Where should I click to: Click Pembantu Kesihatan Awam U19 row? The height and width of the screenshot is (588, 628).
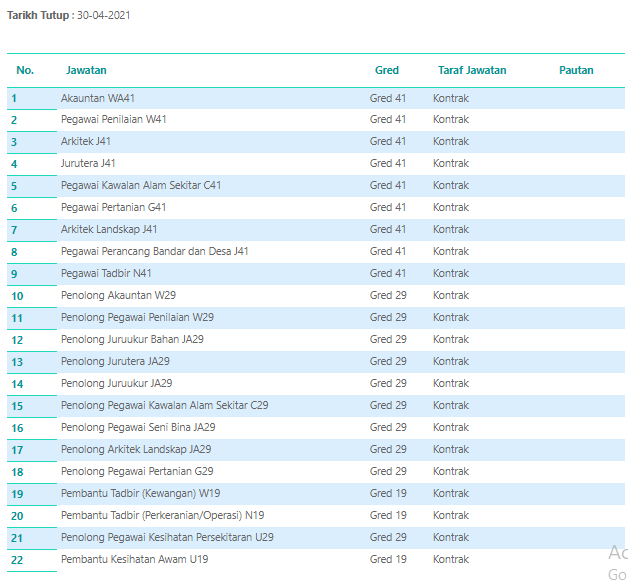(x=316, y=560)
